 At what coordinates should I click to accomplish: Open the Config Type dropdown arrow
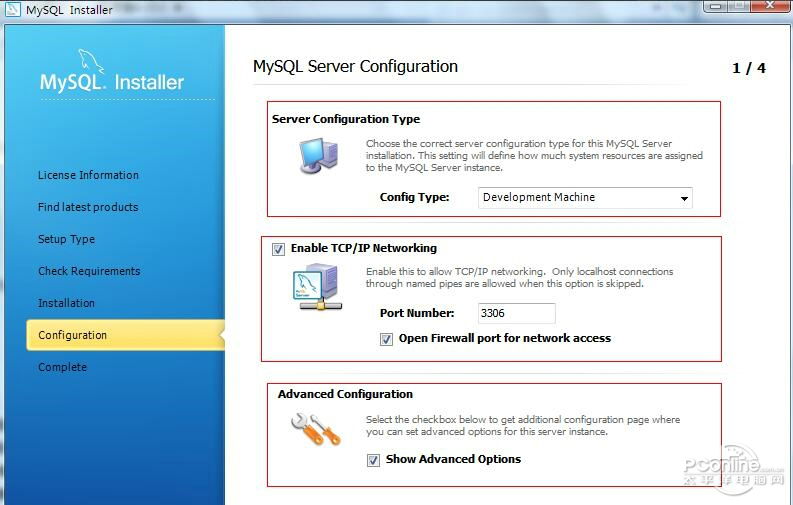[684, 198]
